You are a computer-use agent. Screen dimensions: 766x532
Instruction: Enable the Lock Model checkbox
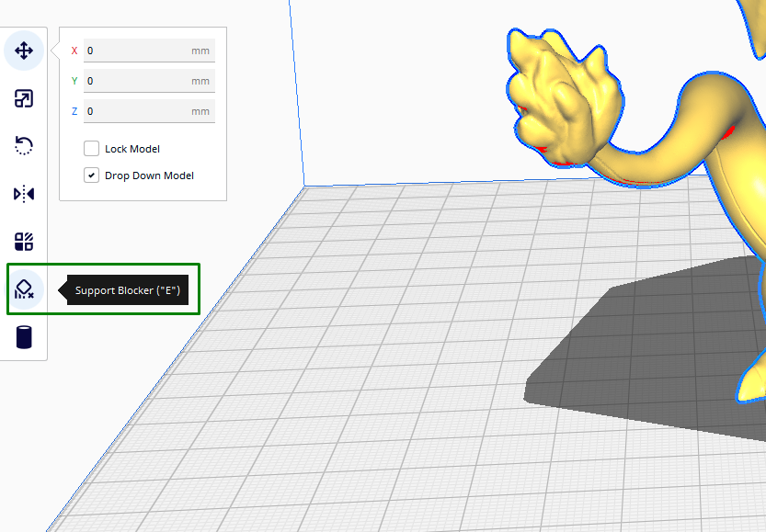(x=91, y=148)
